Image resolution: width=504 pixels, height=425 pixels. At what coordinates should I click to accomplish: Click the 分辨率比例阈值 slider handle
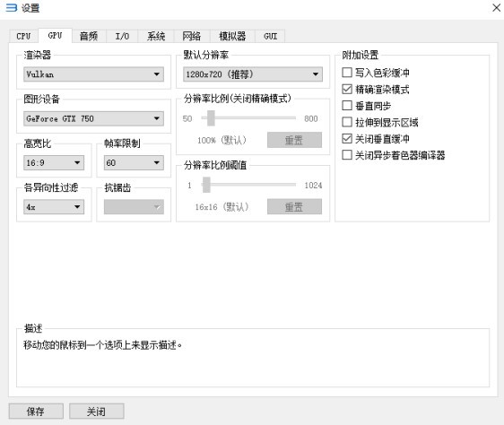click(x=206, y=185)
